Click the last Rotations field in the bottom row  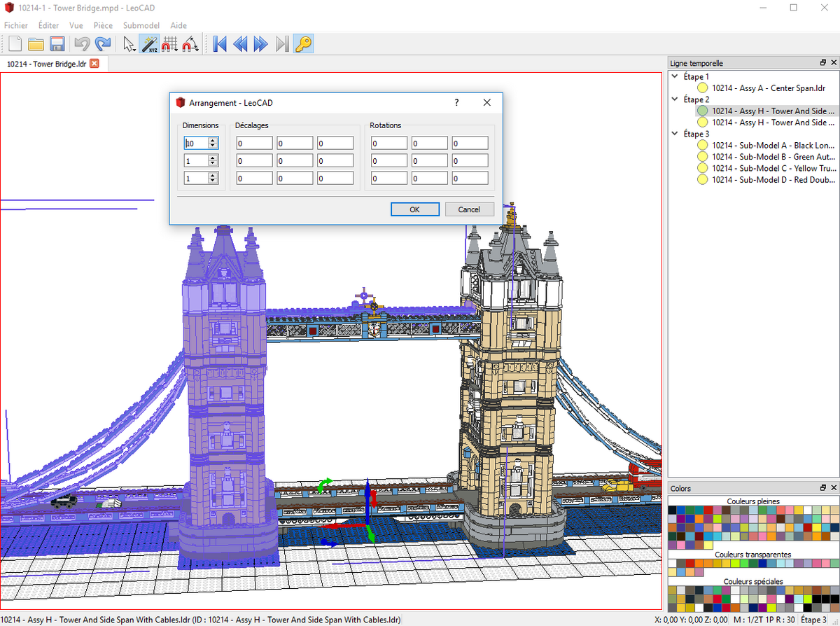470,178
